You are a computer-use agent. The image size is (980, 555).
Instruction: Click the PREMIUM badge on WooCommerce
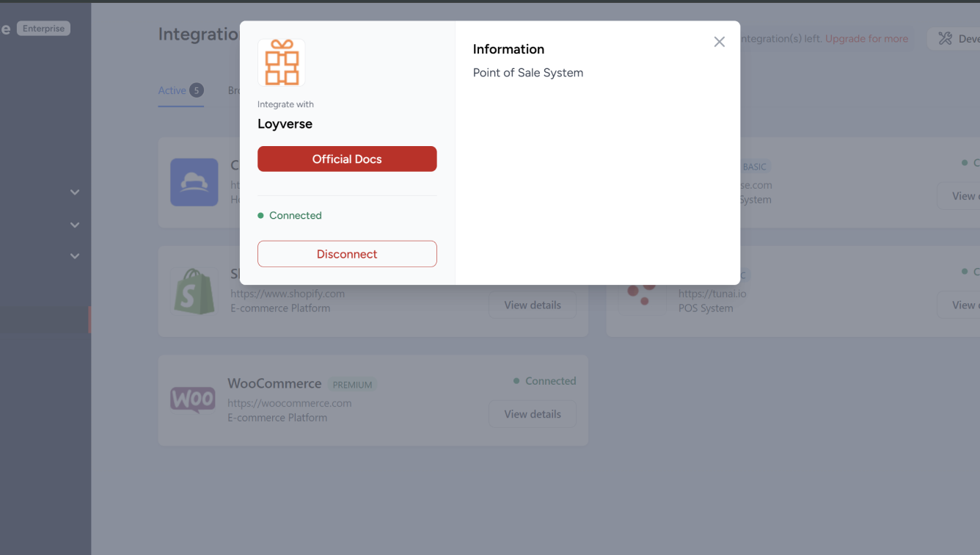pos(352,384)
